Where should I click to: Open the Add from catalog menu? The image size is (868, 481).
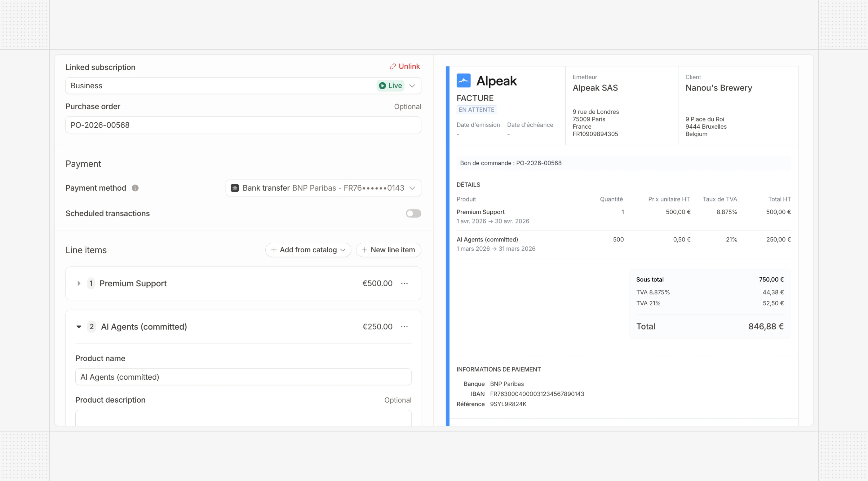[x=308, y=250]
